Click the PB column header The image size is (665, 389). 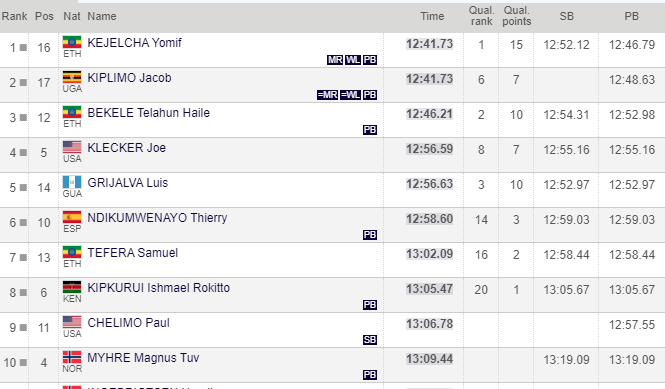pyautogui.click(x=631, y=16)
